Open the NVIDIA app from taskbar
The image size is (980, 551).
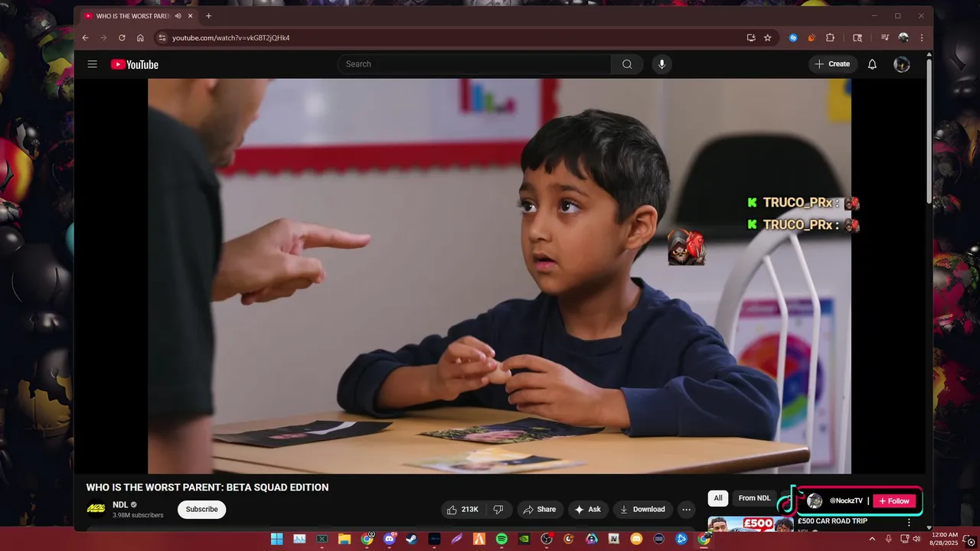(x=524, y=539)
